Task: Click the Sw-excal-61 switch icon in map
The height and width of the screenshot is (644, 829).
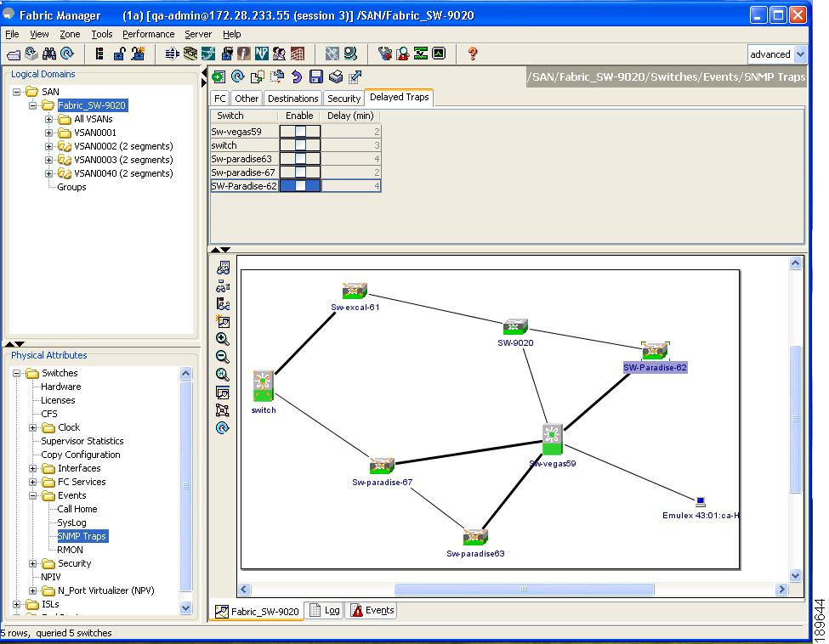Action: [x=355, y=291]
